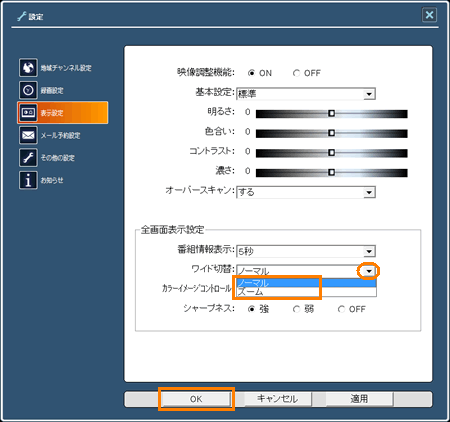
Task: Click the 基本設定 標準 combo box
Action: pyautogui.click(x=306, y=94)
